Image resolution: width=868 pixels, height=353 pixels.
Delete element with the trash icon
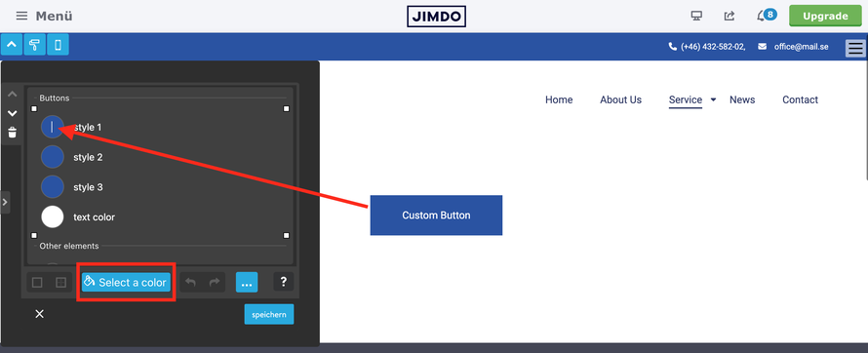[x=12, y=133]
